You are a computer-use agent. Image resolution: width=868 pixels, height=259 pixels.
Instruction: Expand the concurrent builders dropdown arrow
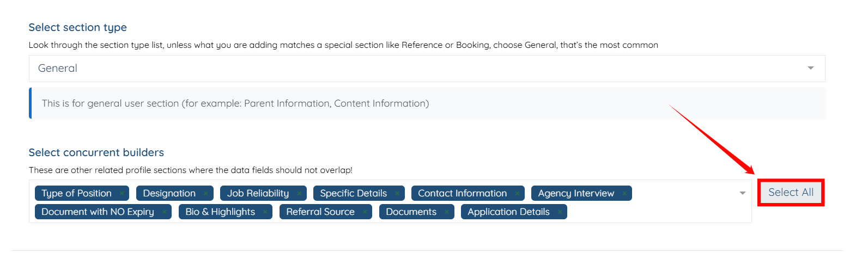click(742, 194)
